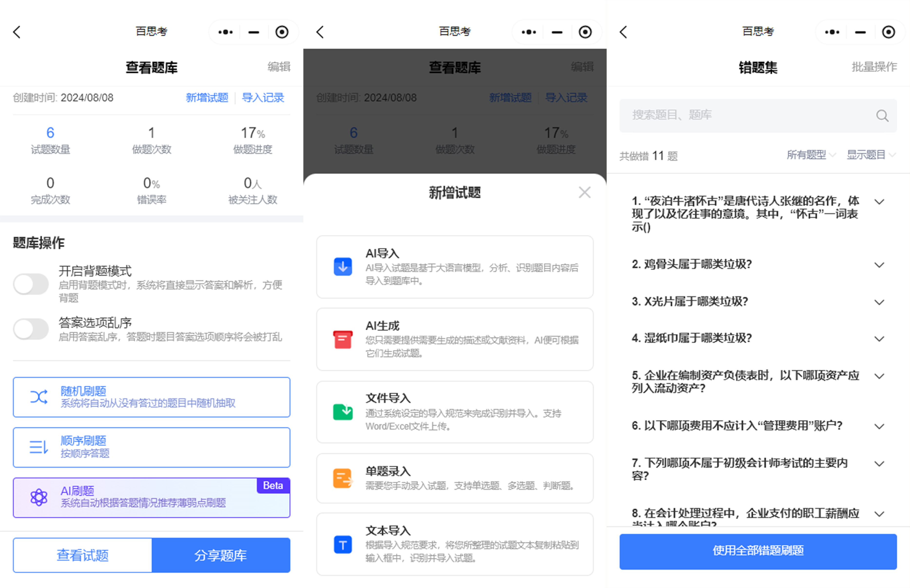Click the Beta badge on AI刷题
This screenshot has width=910, height=588.
(273, 486)
